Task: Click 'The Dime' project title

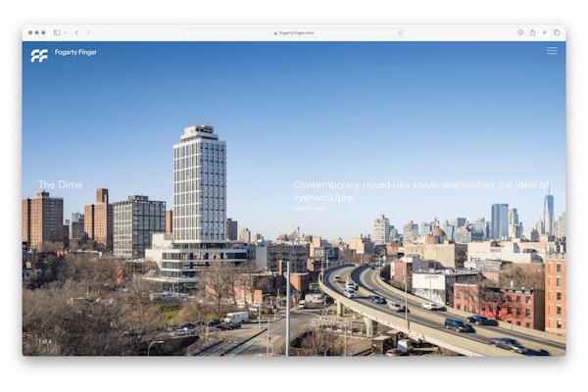Action: [x=61, y=185]
